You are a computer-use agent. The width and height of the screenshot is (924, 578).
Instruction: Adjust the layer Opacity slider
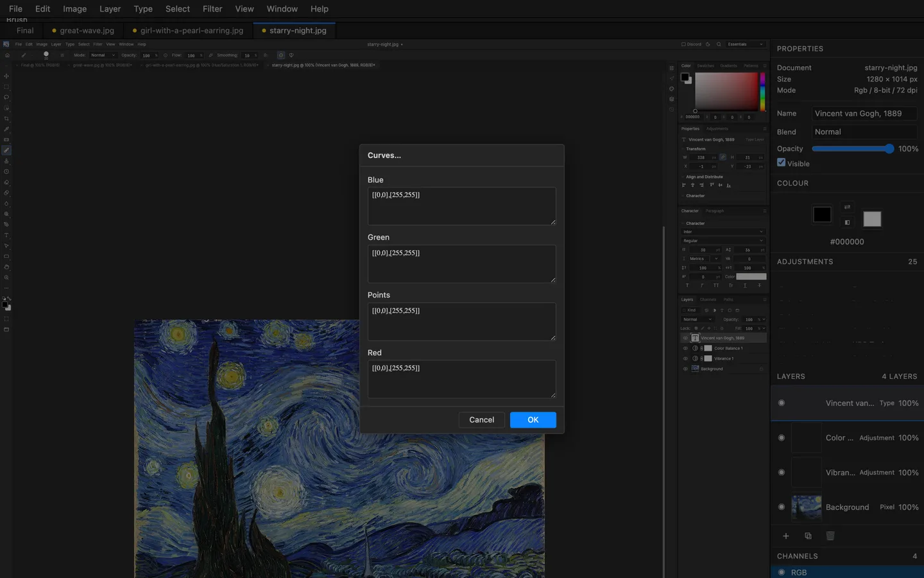pyautogui.click(x=853, y=149)
